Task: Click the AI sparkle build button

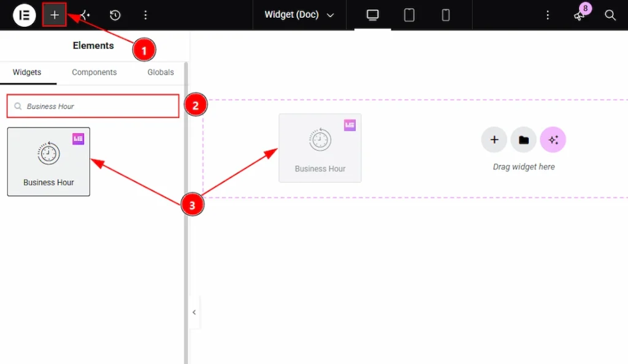Action: [x=553, y=140]
